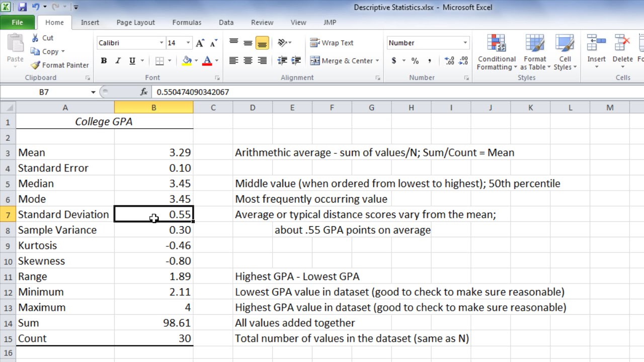The image size is (644, 362).
Task: Select the Standard Deviation label cell
Action: point(65,215)
